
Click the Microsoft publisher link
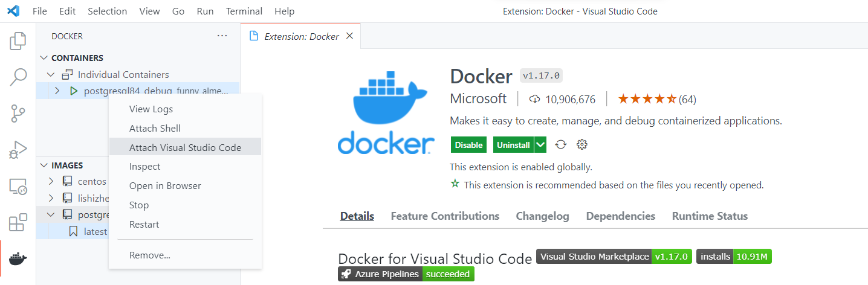click(x=478, y=98)
